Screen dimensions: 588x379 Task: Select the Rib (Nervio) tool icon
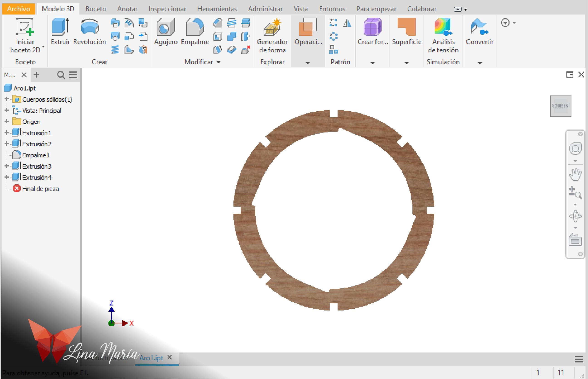tap(129, 50)
